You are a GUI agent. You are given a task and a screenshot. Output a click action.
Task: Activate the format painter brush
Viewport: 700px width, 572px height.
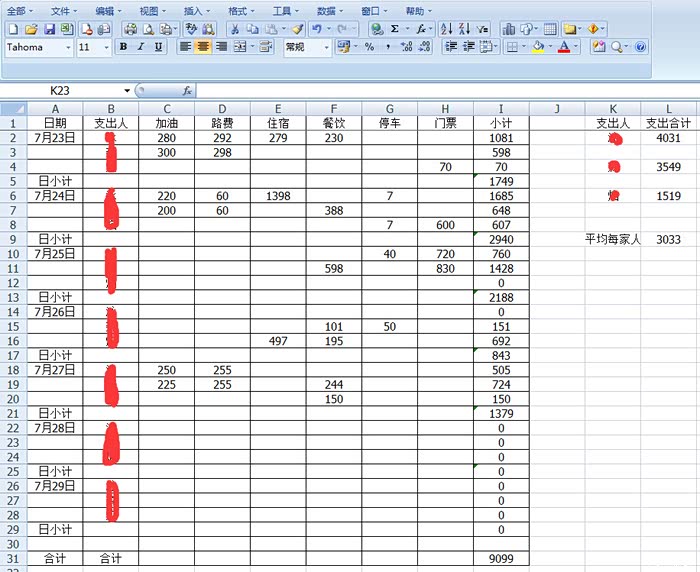point(298,29)
